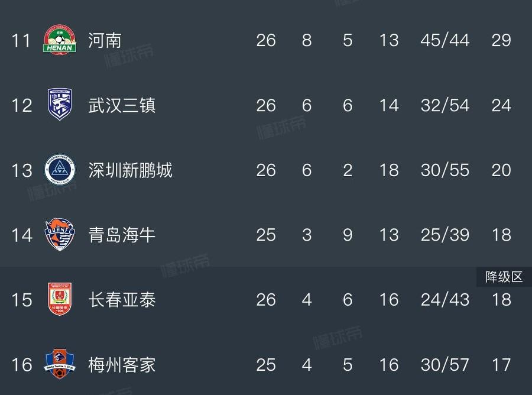The width and height of the screenshot is (532, 395).
Task: Open the Henan team logo
Action: tap(60, 40)
